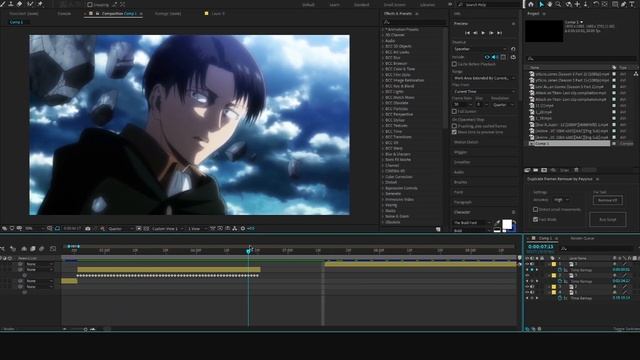This screenshot has width=640, height=360.
Task: Enable 'Detect small movements' checkbox
Action: point(536,209)
